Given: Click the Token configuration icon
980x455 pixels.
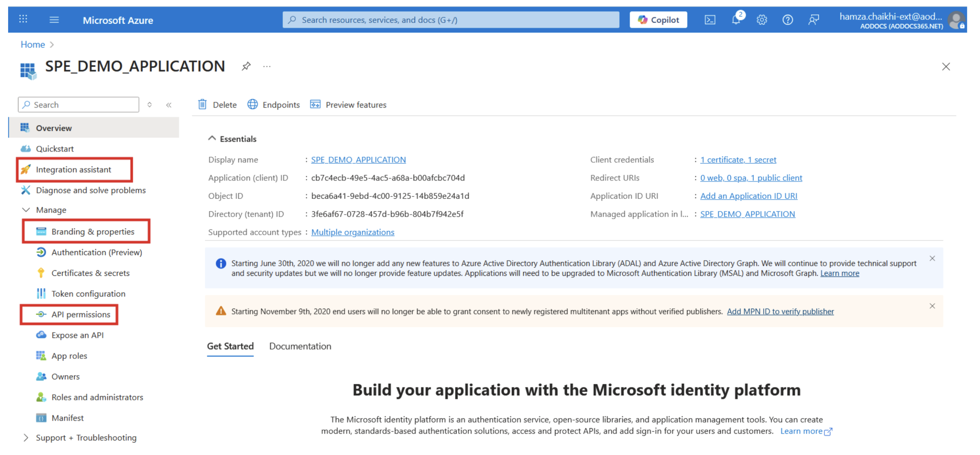Looking at the screenshot, I should click(41, 293).
